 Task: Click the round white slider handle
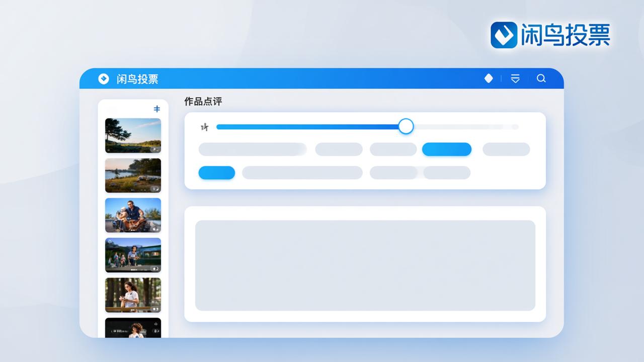tap(406, 126)
